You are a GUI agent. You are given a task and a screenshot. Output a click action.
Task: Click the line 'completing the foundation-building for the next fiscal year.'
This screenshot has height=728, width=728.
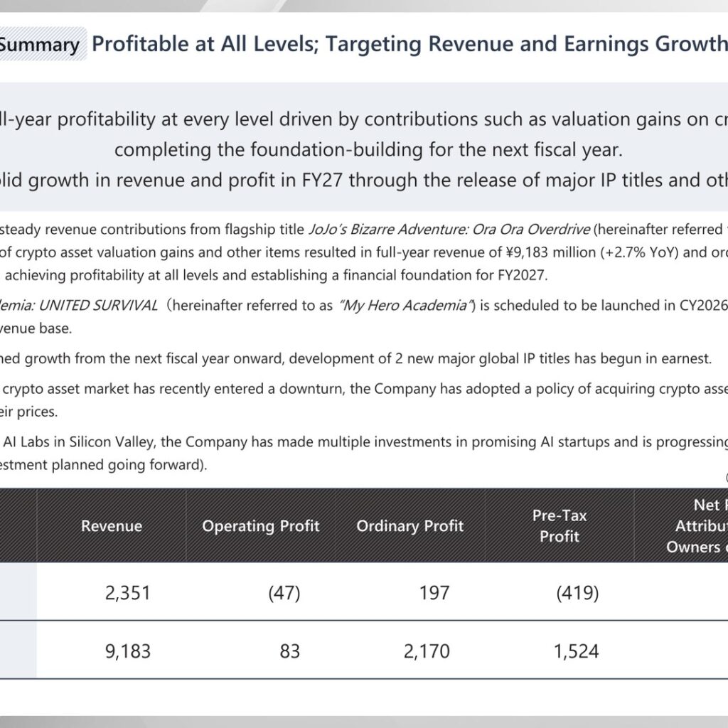(368, 149)
